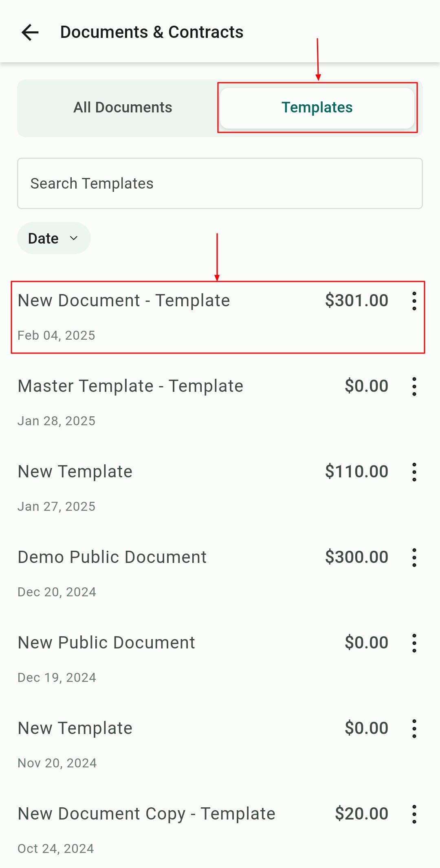This screenshot has height=868, width=440.
Task: Go back using the arrow icon
Action: (30, 33)
